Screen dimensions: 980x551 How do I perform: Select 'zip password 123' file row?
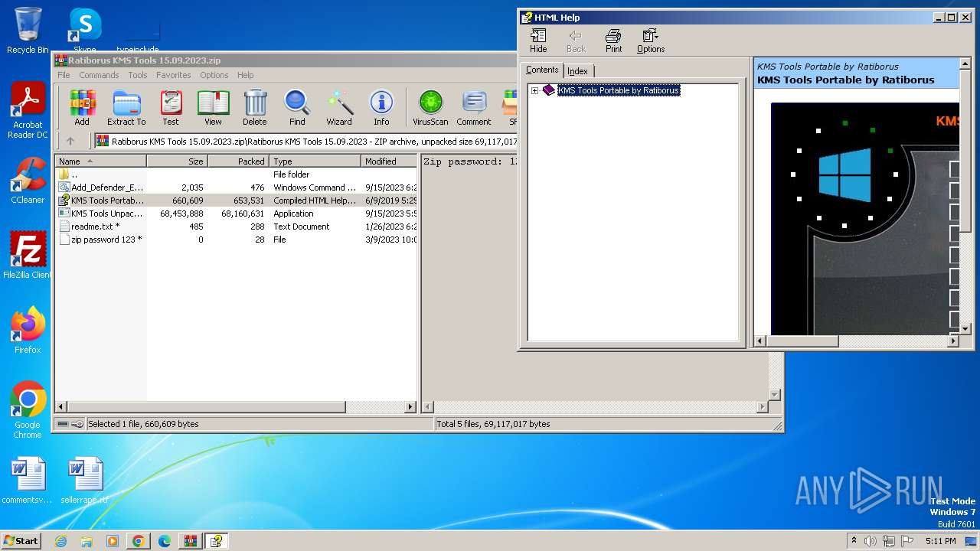tap(237, 240)
